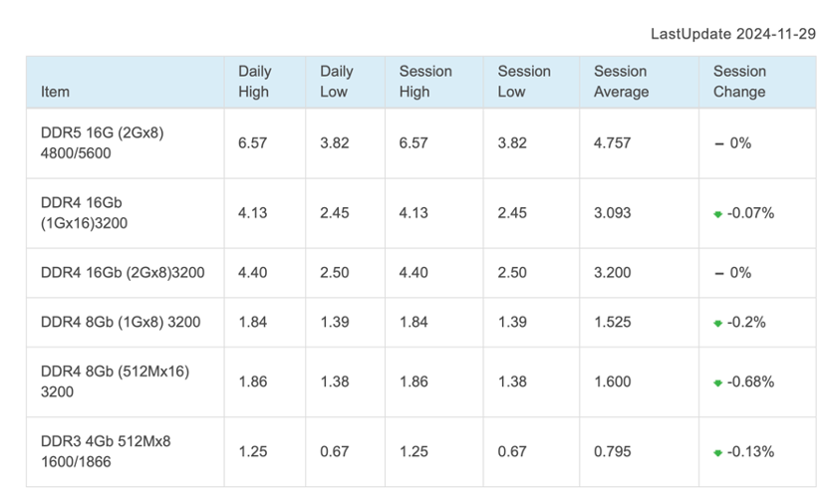
Task: Click the green down arrow for DDR4 8Gb (512Mx16)
Action: [718, 383]
